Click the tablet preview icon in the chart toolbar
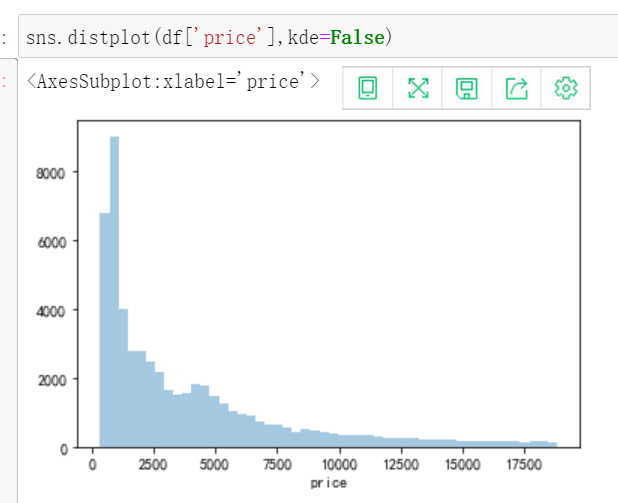The height and width of the screenshot is (503, 618). [367, 88]
